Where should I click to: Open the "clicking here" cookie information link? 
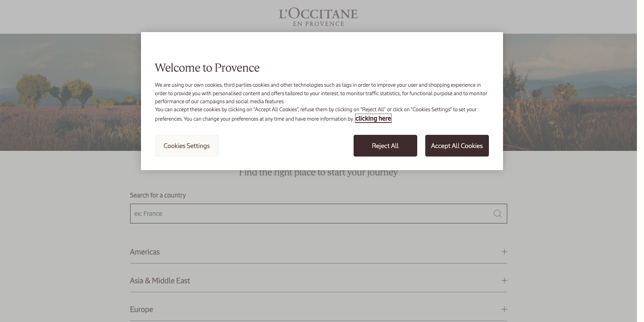(x=373, y=118)
